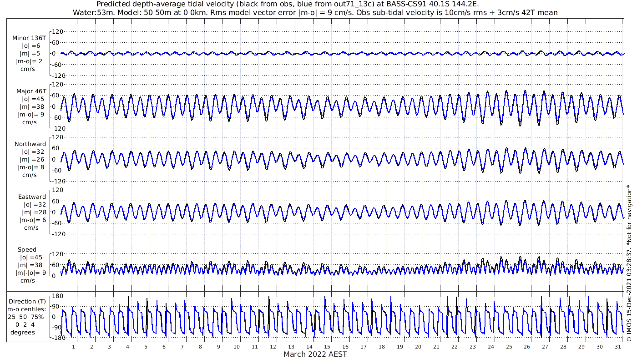Select the 'Eastward' panel label
This screenshot has height=364, width=637.
pyautogui.click(x=32, y=197)
